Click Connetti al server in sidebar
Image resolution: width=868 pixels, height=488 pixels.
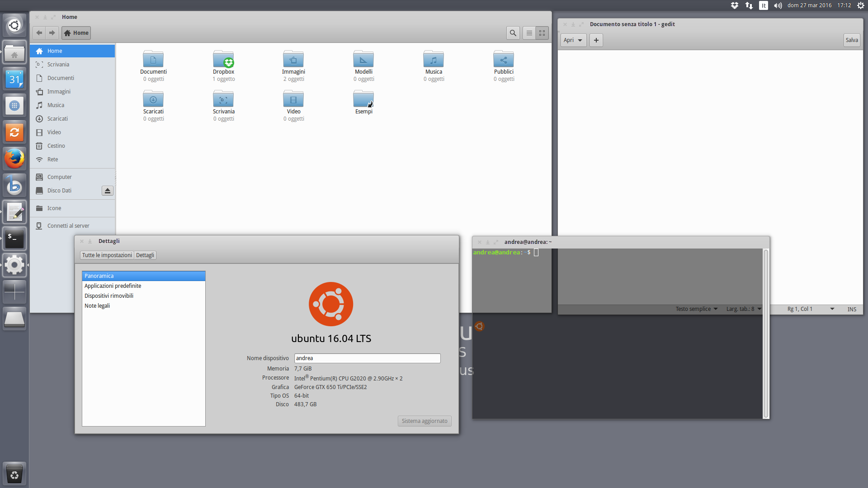tap(72, 226)
